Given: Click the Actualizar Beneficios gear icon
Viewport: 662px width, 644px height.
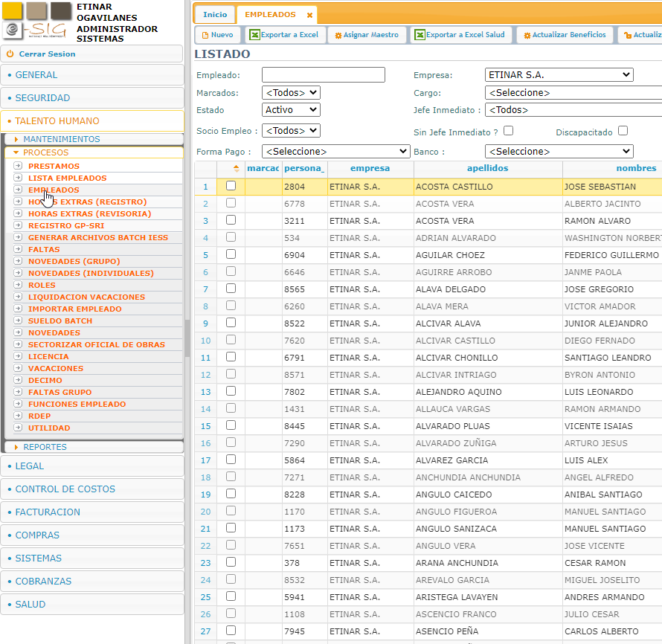Looking at the screenshot, I should 527,35.
